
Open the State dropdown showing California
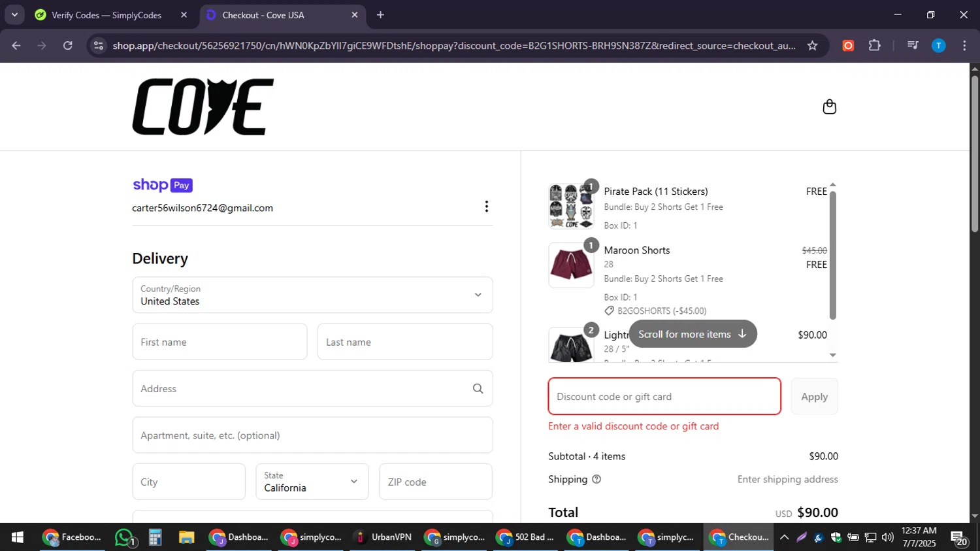[x=312, y=482]
